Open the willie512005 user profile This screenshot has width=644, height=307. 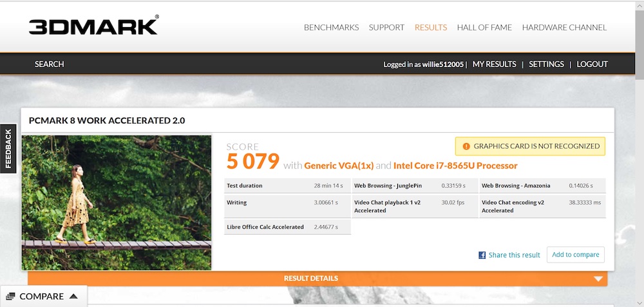(x=443, y=64)
